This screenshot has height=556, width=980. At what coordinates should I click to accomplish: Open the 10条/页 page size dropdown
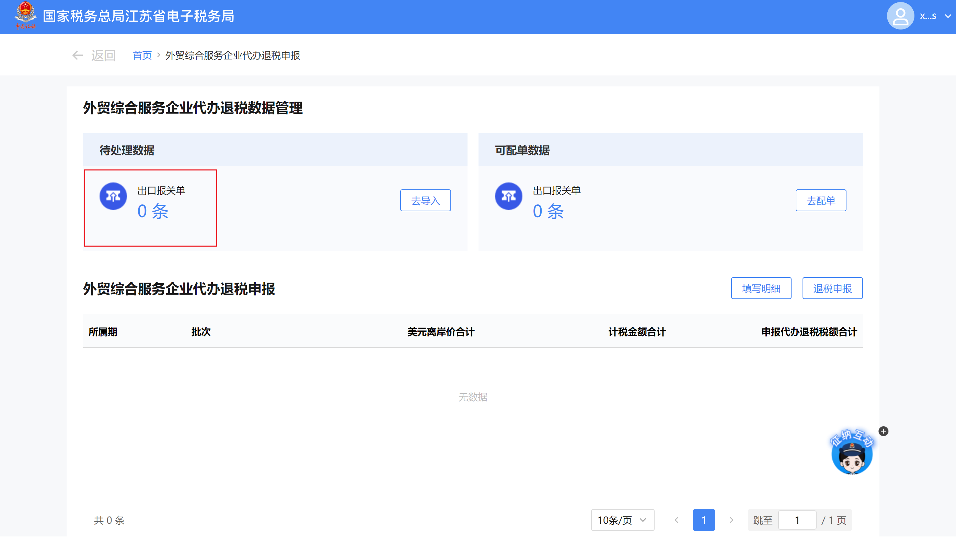622,520
